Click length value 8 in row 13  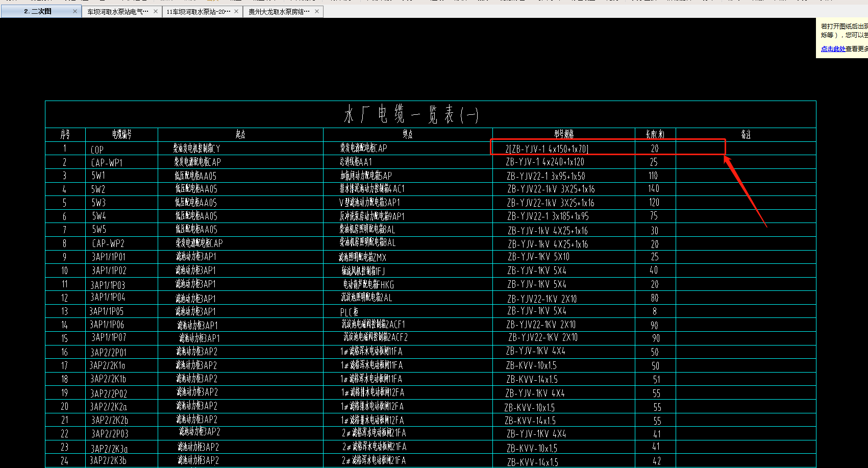655,311
